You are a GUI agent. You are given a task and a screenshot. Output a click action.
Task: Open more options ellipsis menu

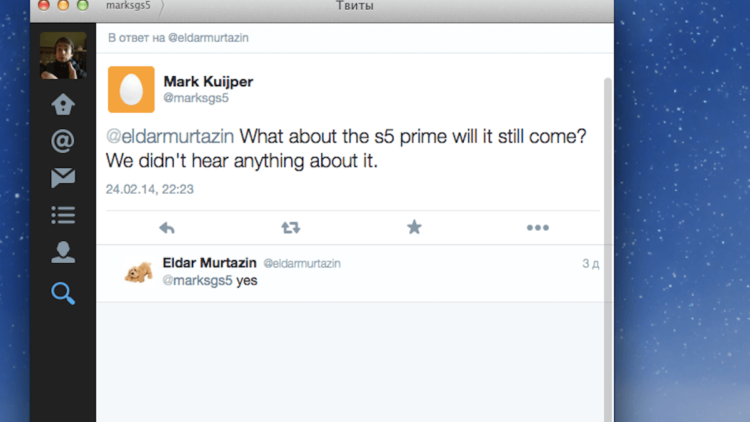(538, 228)
